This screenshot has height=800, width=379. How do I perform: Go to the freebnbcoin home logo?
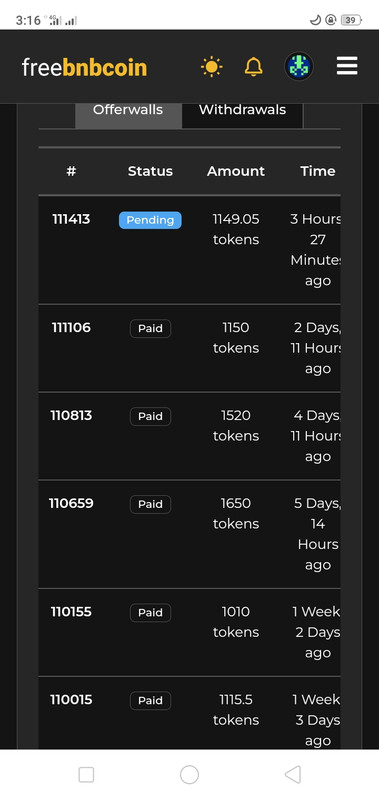pos(84,67)
